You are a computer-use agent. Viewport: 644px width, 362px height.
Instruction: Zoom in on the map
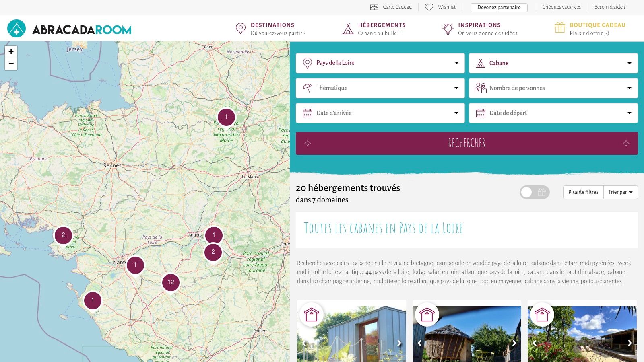[11, 51]
